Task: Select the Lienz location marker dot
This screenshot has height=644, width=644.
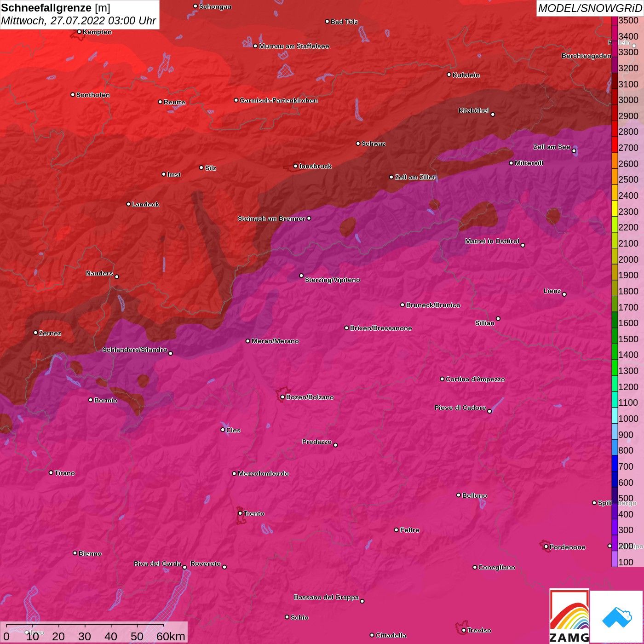Action: point(564,294)
